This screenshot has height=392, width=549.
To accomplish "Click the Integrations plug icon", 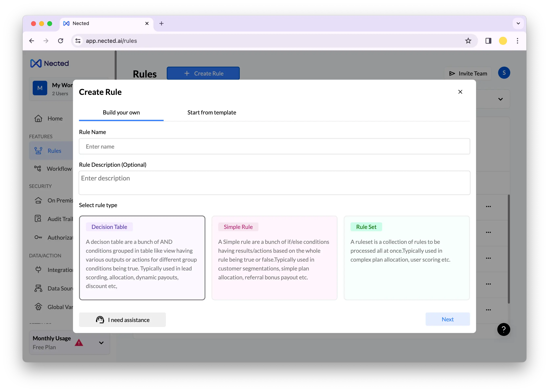I will (x=38, y=269).
